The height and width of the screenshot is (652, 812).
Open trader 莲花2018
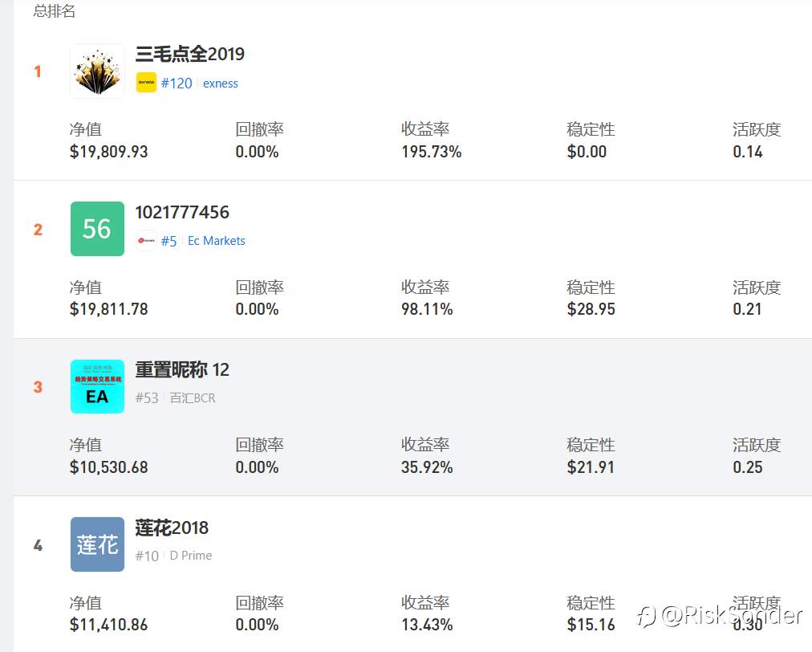pyautogui.click(x=172, y=528)
